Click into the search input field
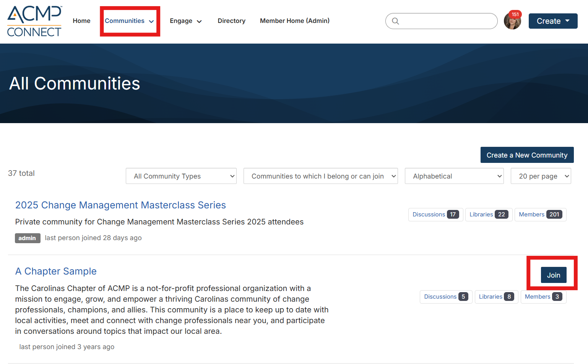Viewport: 588px width, 364px height. [x=447, y=21]
